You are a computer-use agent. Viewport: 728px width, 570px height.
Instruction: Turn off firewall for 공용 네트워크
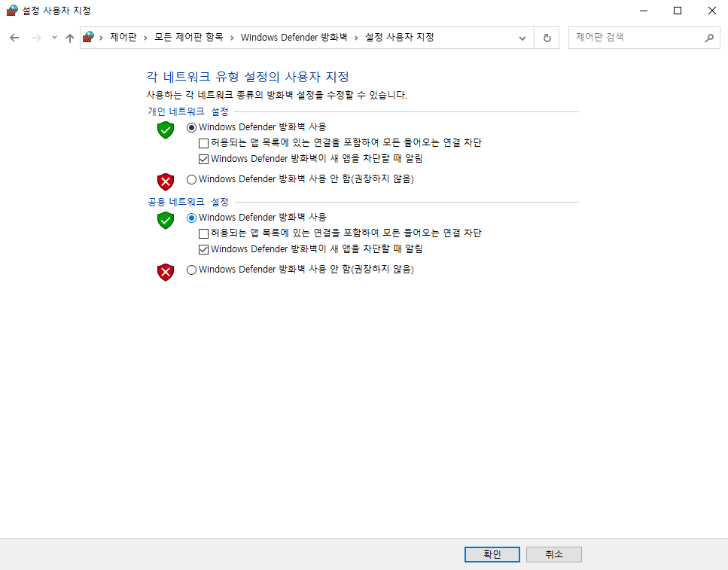click(191, 270)
